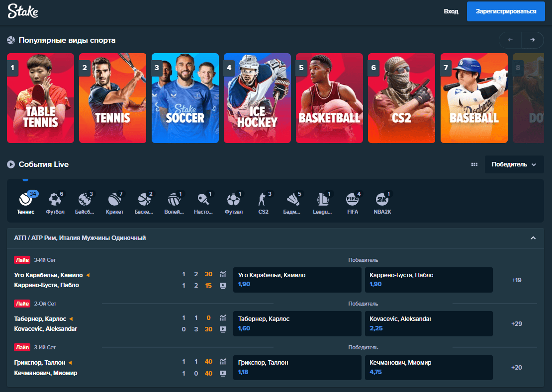Click the Вход login link
552x392 pixels.
(451, 11)
